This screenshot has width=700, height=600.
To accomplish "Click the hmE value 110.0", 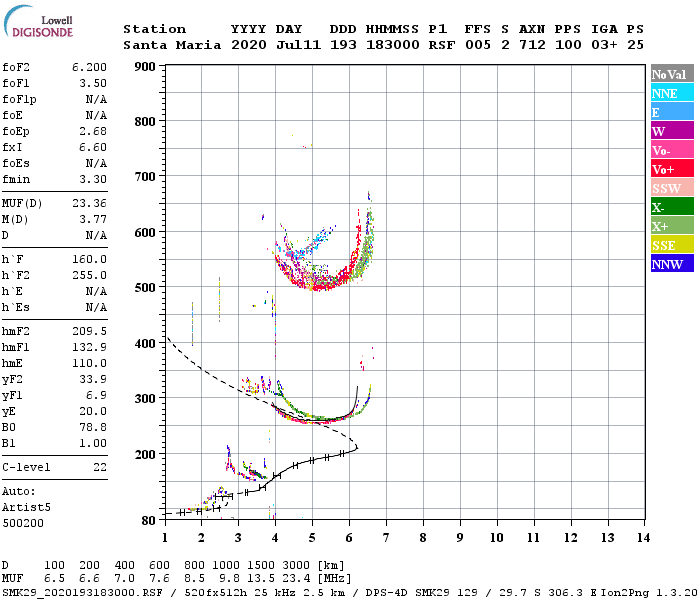I will (x=89, y=363).
